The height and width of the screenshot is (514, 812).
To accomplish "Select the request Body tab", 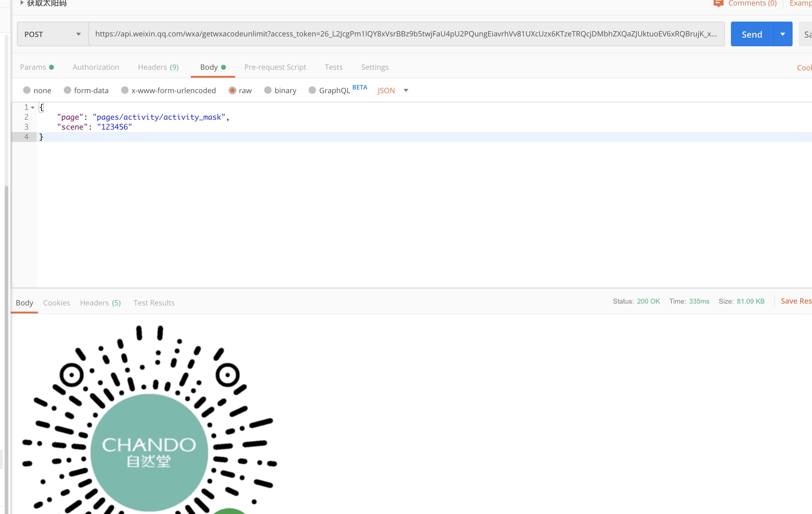I will pyautogui.click(x=213, y=67).
